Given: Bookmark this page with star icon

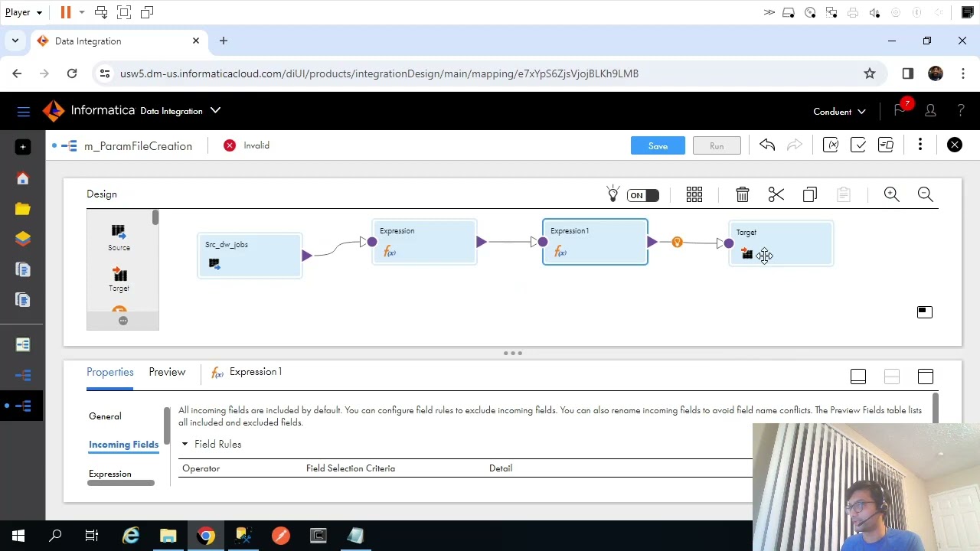Looking at the screenshot, I should point(870,73).
